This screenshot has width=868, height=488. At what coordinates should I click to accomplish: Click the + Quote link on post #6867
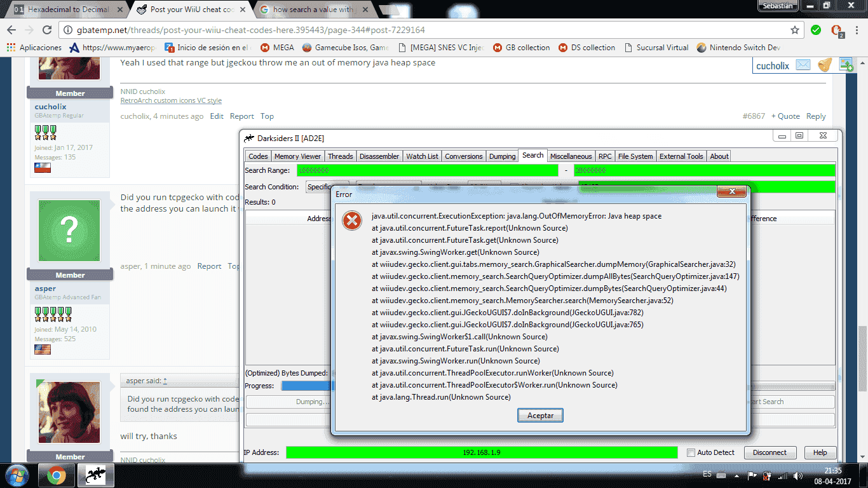pos(785,116)
